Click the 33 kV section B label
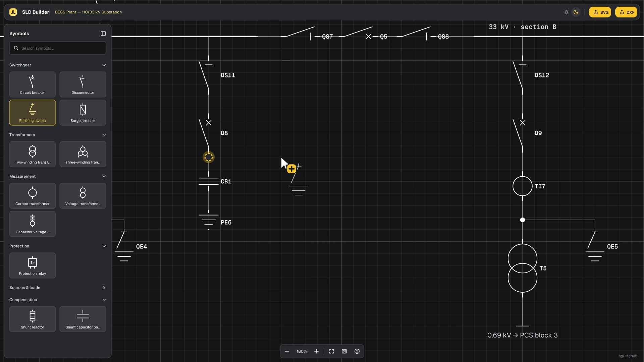The image size is (644, 362). (x=523, y=27)
